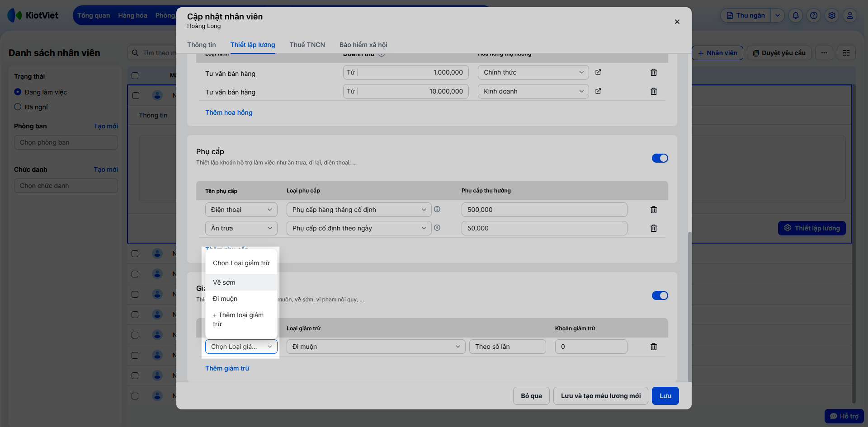The image size is (868, 427).
Task: Select the Đã nghỉ radio
Action: pyautogui.click(x=18, y=107)
